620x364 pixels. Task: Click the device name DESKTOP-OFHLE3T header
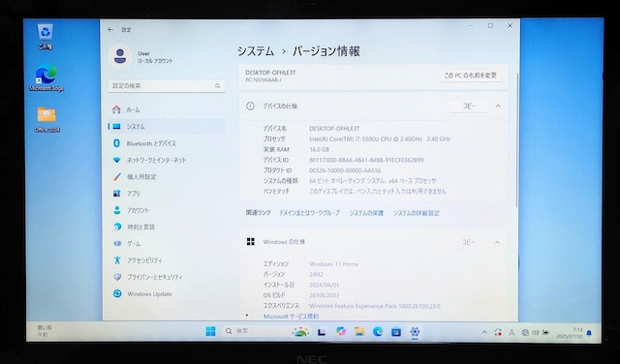(x=270, y=73)
